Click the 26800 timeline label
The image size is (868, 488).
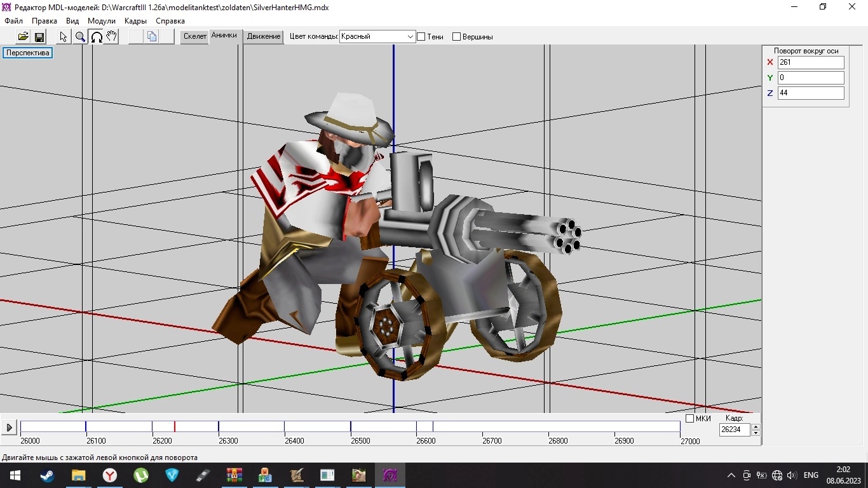point(558,441)
